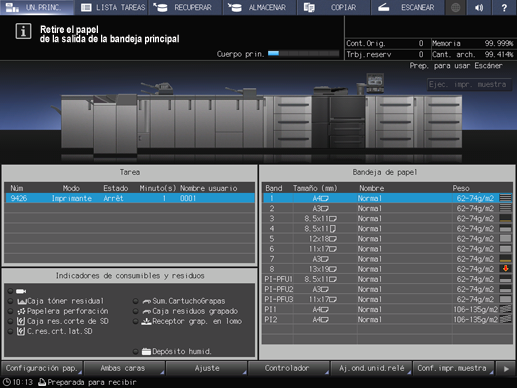The height and width of the screenshot is (388, 517).
Task: Click the globe icon in top bar
Action: click(x=455, y=7)
